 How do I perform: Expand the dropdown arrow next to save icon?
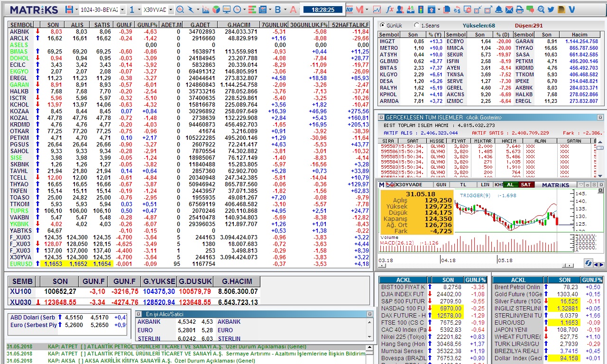76,10
